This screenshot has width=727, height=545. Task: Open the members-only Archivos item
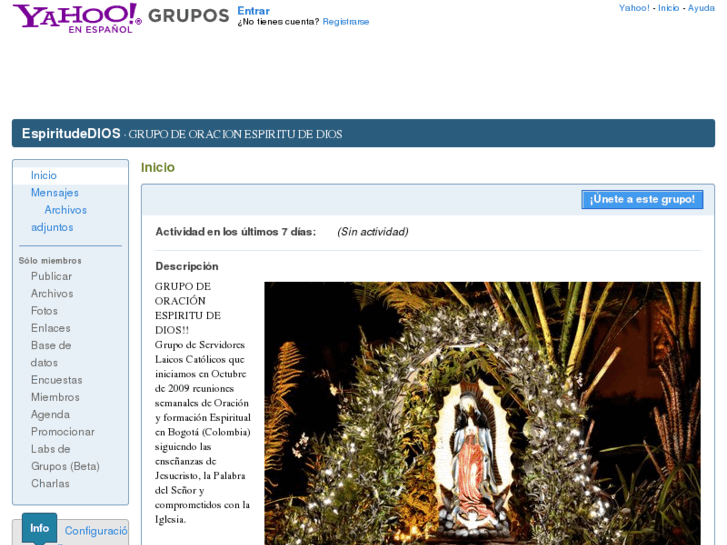pyautogui.click(x=52, y=293)
